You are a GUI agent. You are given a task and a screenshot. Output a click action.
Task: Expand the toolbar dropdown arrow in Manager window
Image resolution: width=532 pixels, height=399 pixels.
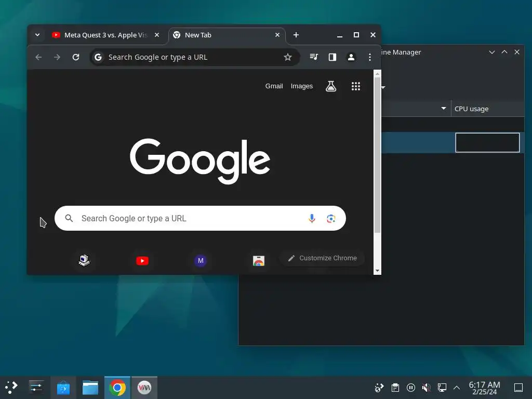[383, 87]
